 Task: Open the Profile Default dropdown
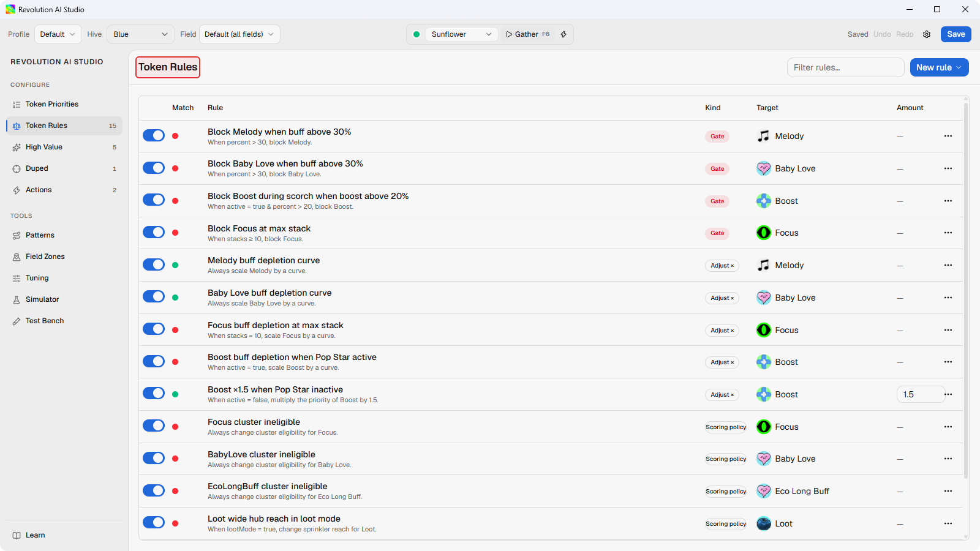(x=58, y=34)
